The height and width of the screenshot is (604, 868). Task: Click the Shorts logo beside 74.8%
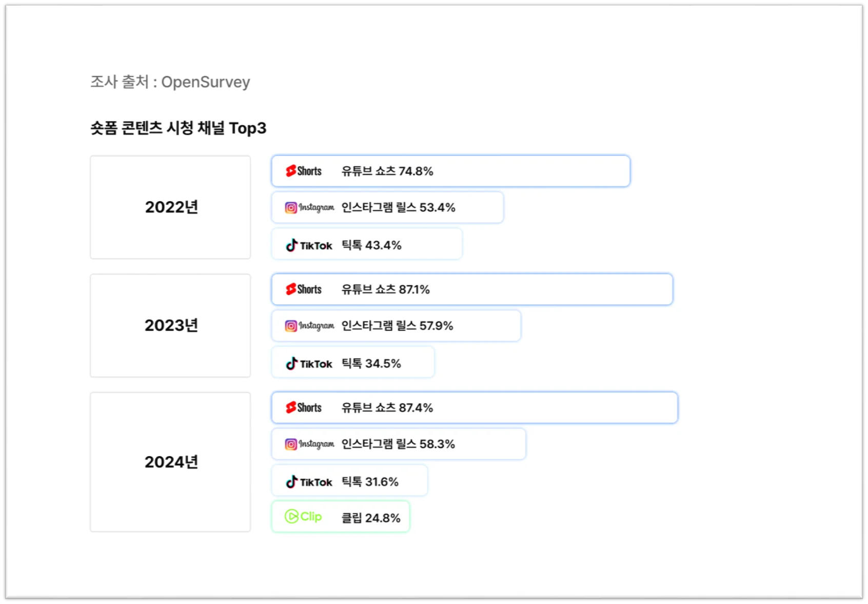pyautogui.click(x=304, y=171)
